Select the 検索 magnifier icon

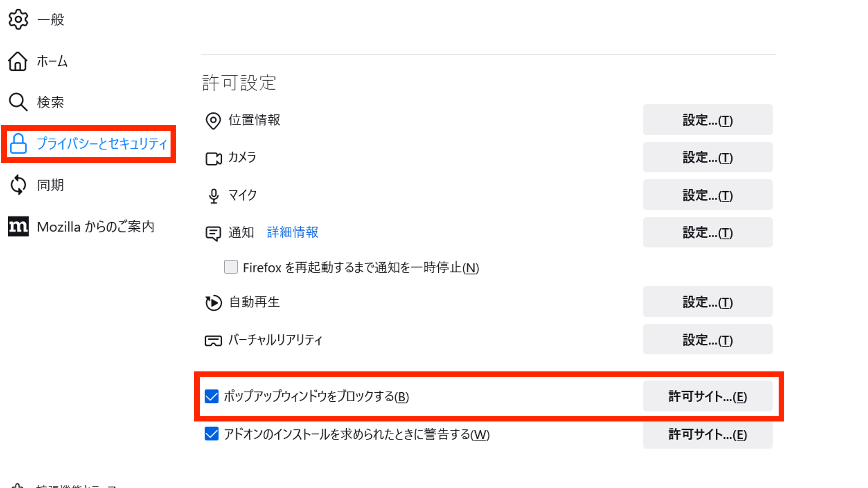pos(18,102)
